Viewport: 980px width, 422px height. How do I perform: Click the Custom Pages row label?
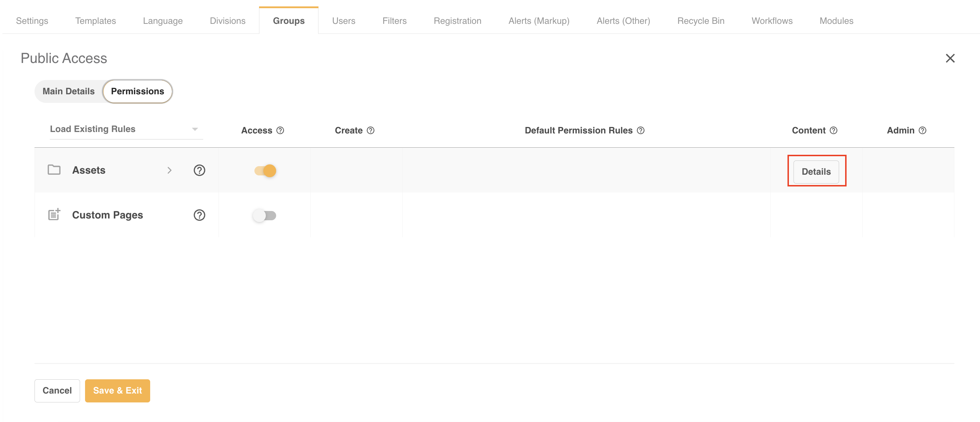point(108,215)
